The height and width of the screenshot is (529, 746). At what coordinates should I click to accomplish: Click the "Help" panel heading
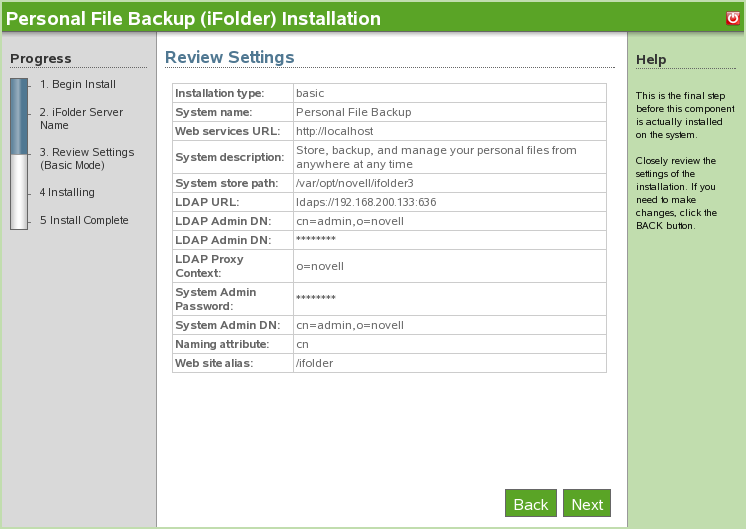click(651, 60)
